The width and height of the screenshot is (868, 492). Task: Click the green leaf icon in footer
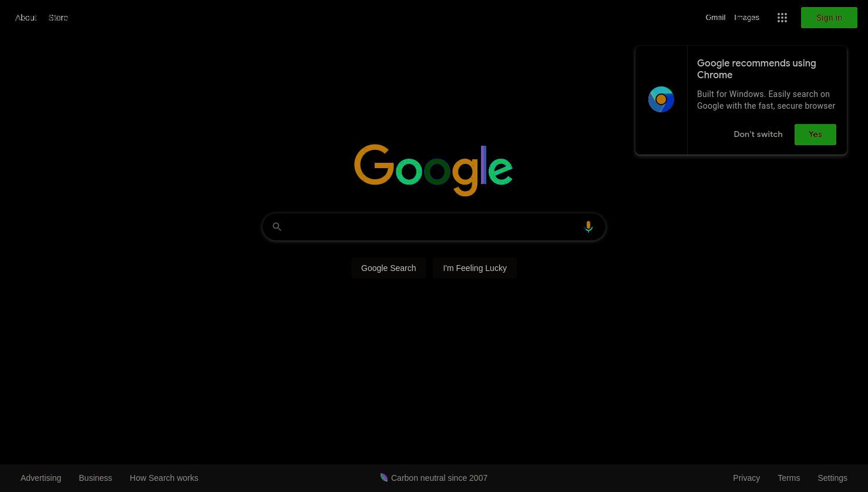pyautogui.click(x=384, y=477)
